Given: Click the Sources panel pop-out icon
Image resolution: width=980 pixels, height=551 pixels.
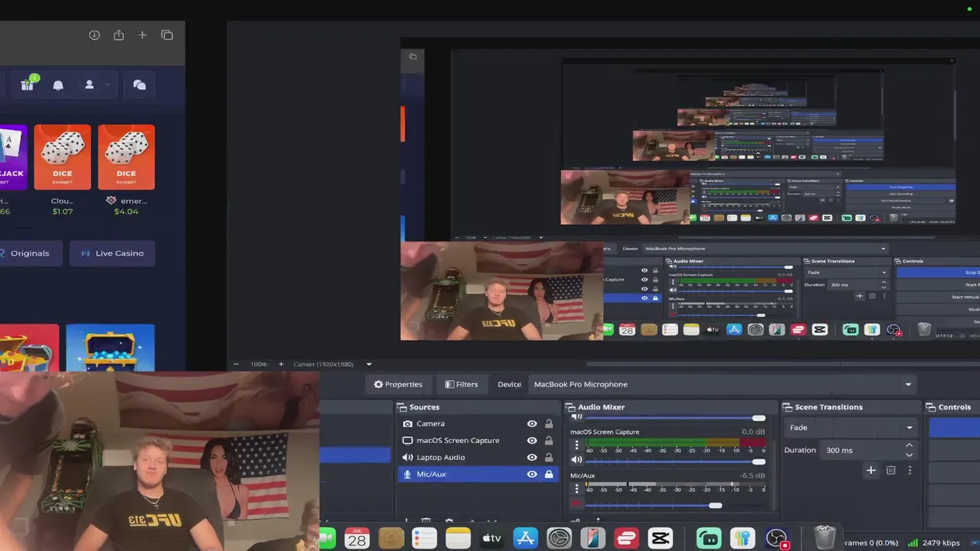Looking at the screenshot, I should point(402,407).
